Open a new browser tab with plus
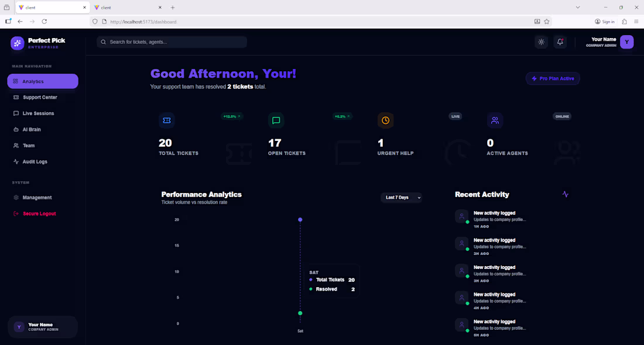The image size is (644, 345). tap(173, 8)
